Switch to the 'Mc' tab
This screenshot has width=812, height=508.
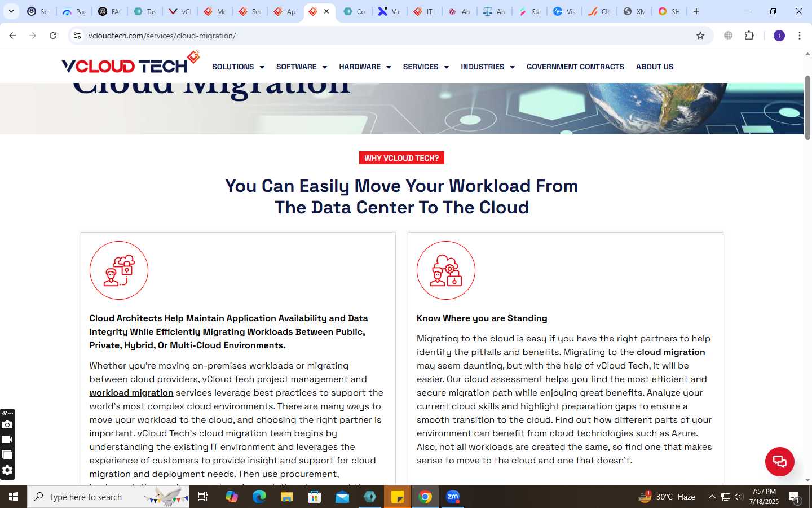point(215,11)
